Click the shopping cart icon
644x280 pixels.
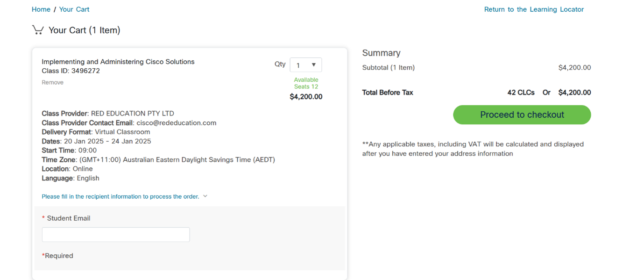pyautogui.click(x=38, y=29)
